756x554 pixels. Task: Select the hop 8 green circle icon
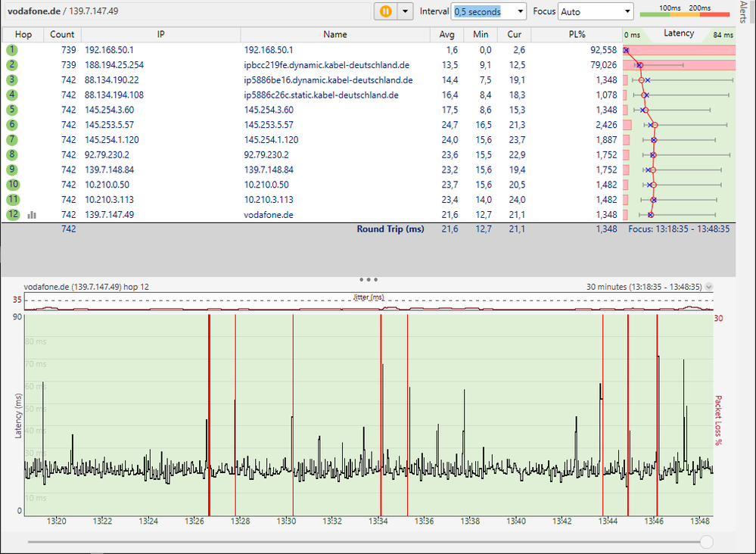[12, 154]
